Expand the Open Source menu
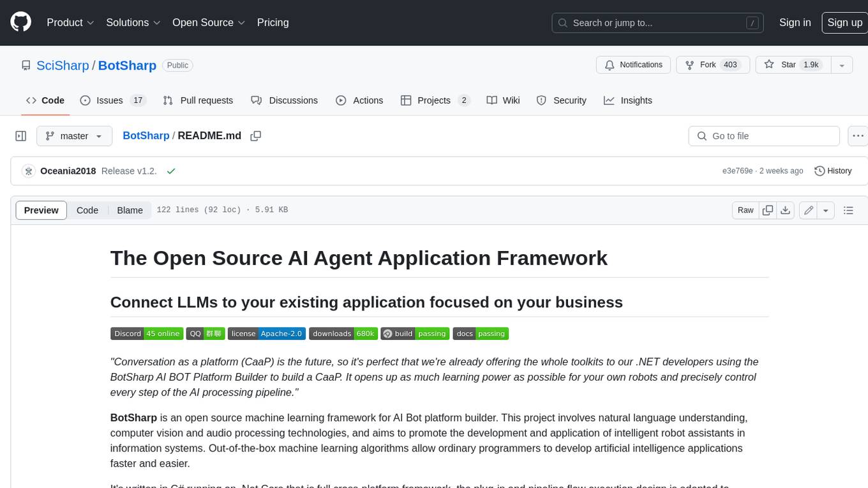Screen dimensions: 868x488 click(x=209, y=22)
